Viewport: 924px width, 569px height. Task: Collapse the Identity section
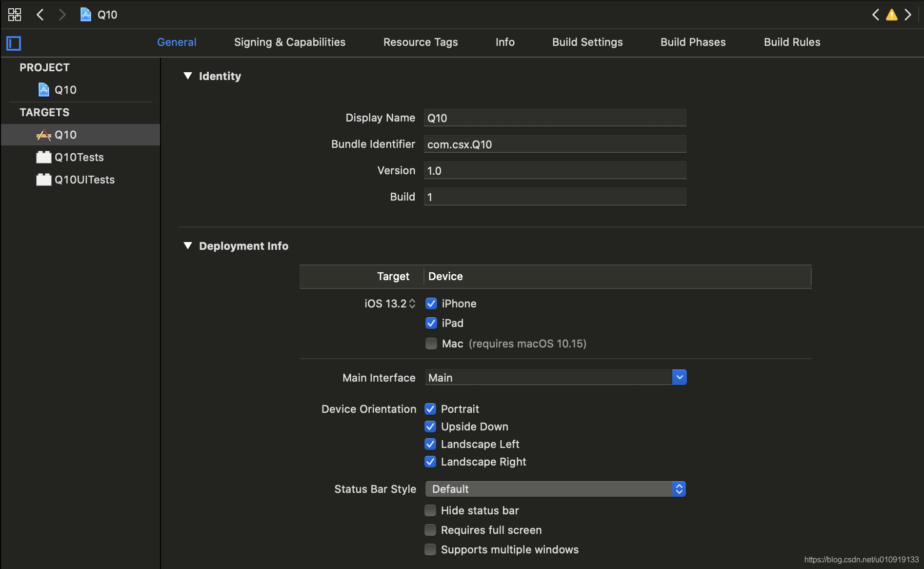click(x=188, y=76)
